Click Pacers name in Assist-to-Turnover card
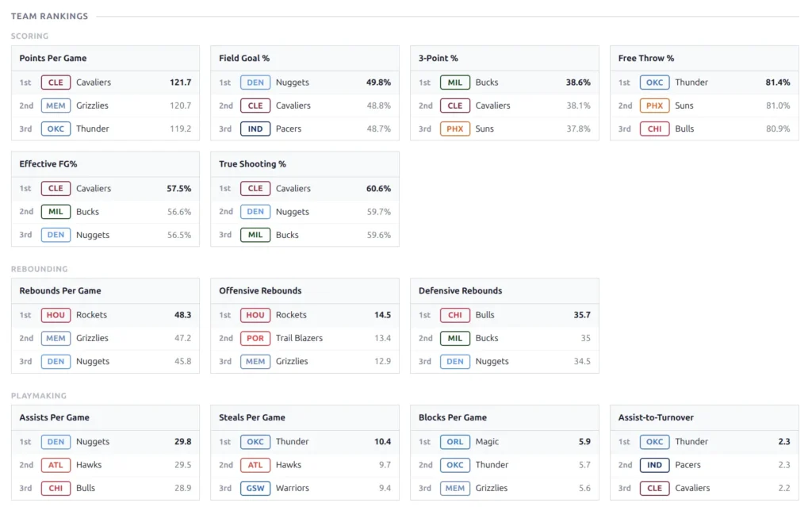The width and height of the screenshot is (812, 507). pyautogui.click(x=688, y=465)
